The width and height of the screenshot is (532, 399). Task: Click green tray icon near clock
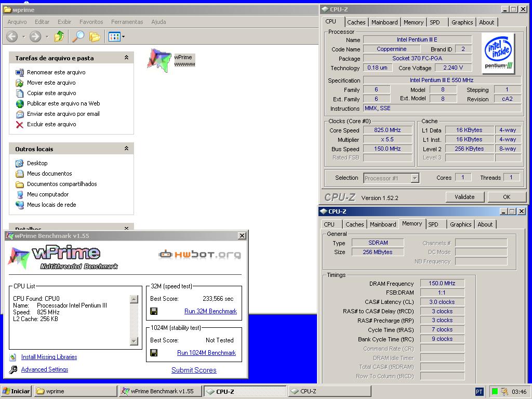tap(495, 392)
